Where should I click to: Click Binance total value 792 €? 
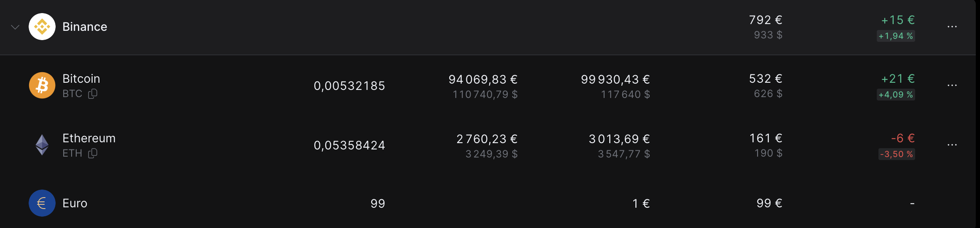tap(765, 20)
